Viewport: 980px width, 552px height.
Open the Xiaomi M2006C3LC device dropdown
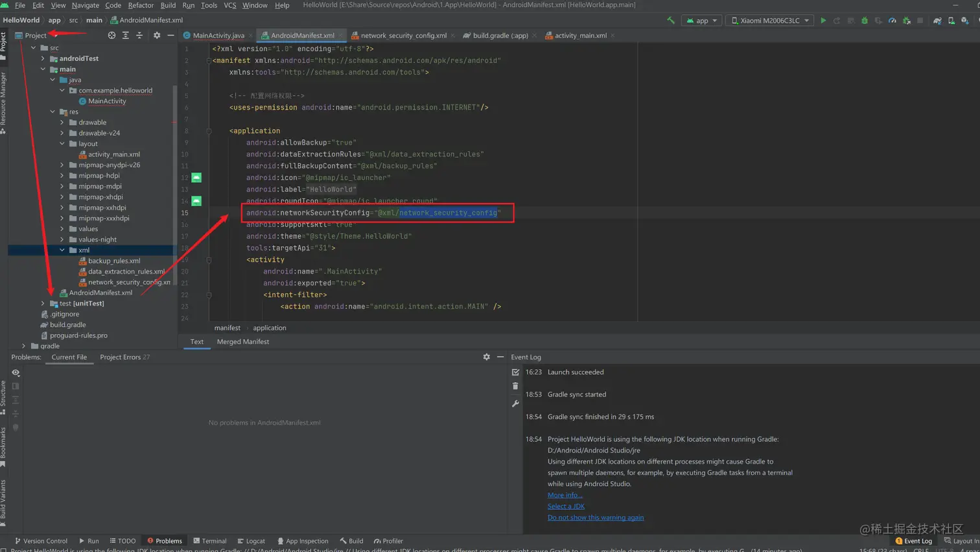pos(770,21)
